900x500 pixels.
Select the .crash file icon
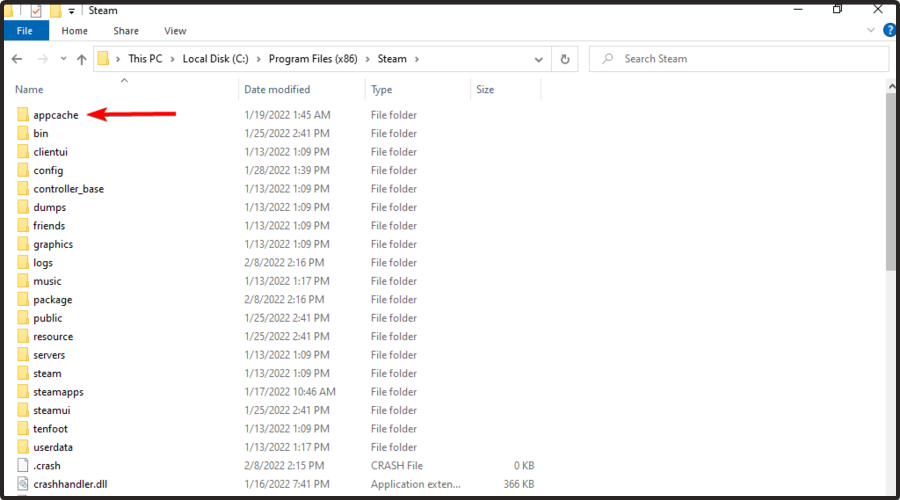(x=23, y=466)
